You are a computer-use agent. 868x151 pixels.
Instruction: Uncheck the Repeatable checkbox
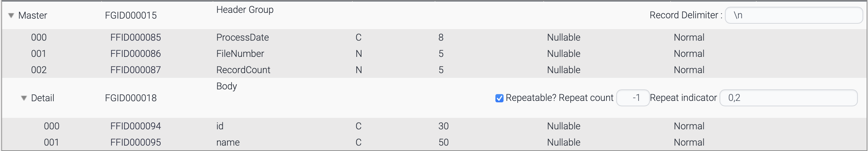click(x=499, y=98)
